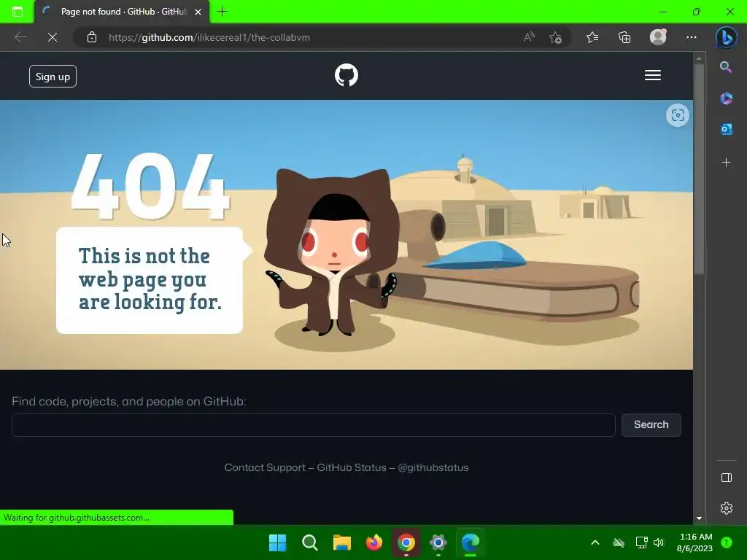Screen dimensions: 747x560
Task: Click the scrollbar down arrow
Action: point(699,518)
